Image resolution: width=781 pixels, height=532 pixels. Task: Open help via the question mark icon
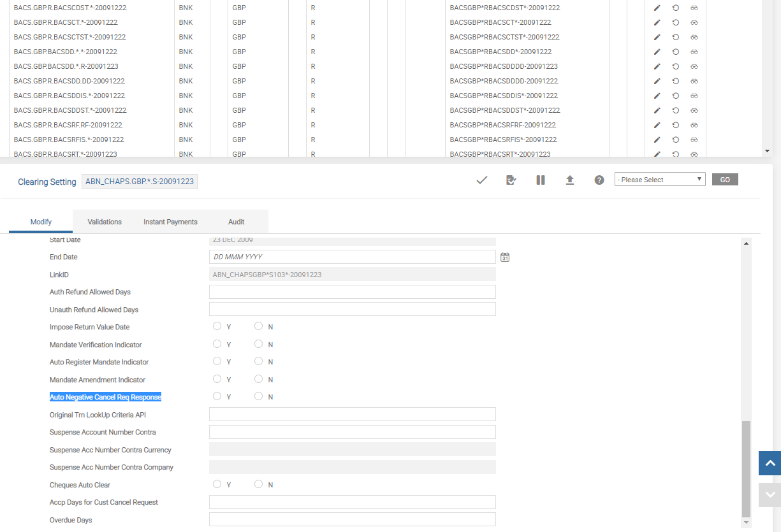tap(599, 180)
